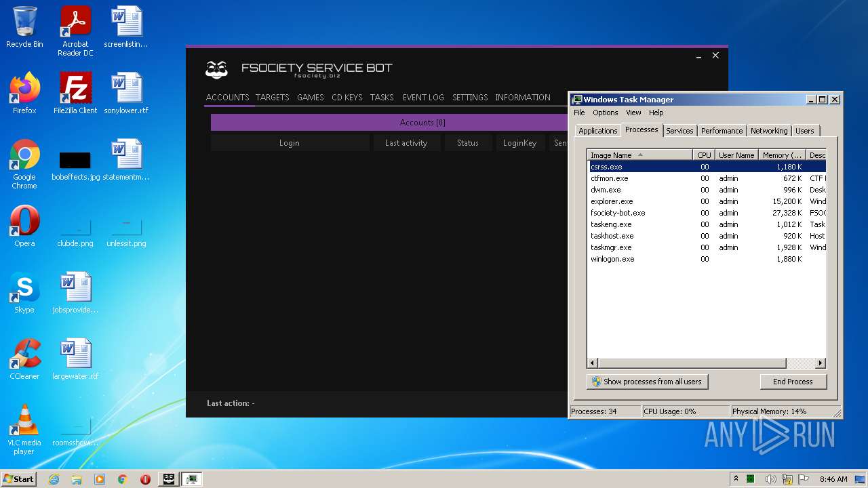Screen dimensions: 868x488
Task: Open the statementm document icon
Action: pyautogui.click(x=126, y=160)
